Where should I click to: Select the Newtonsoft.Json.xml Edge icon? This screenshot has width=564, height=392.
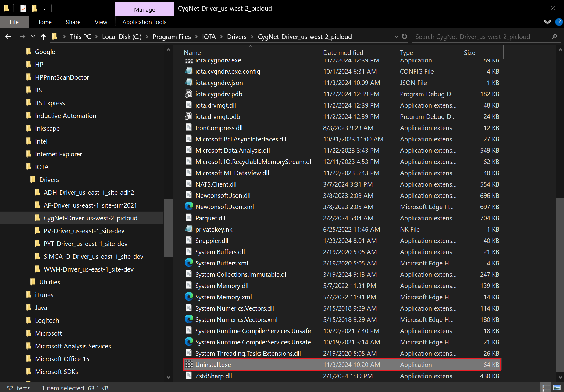(x=189, y=207)
